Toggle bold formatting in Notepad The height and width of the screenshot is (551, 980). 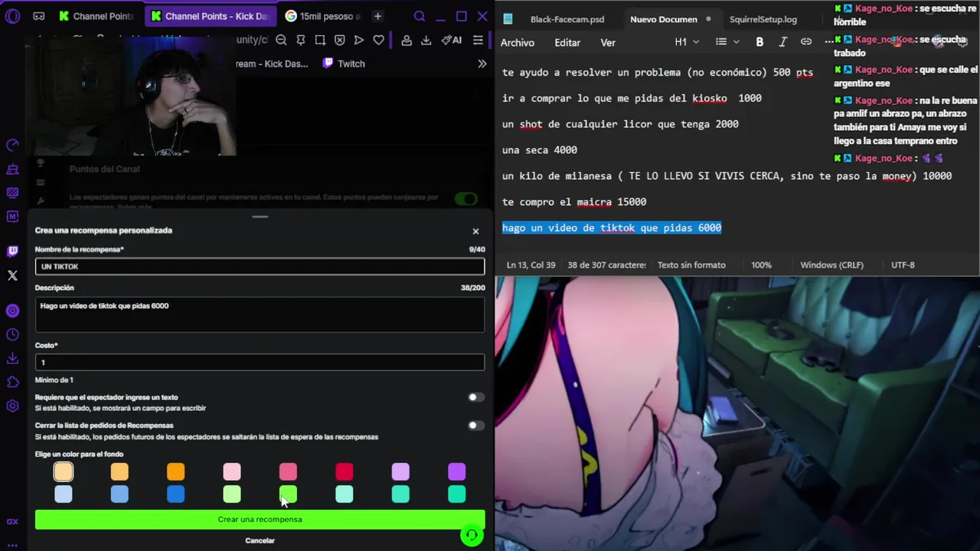coord(759,42)
